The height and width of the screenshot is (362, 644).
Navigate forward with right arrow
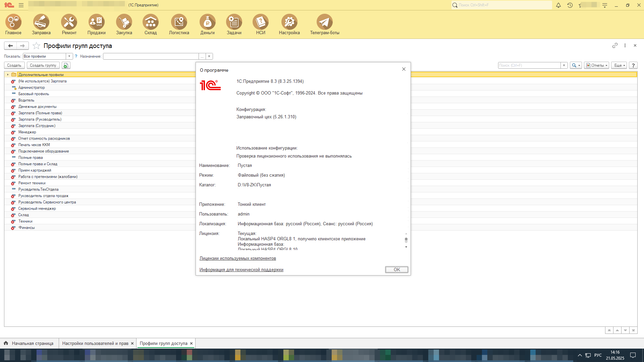pos(22,46)
